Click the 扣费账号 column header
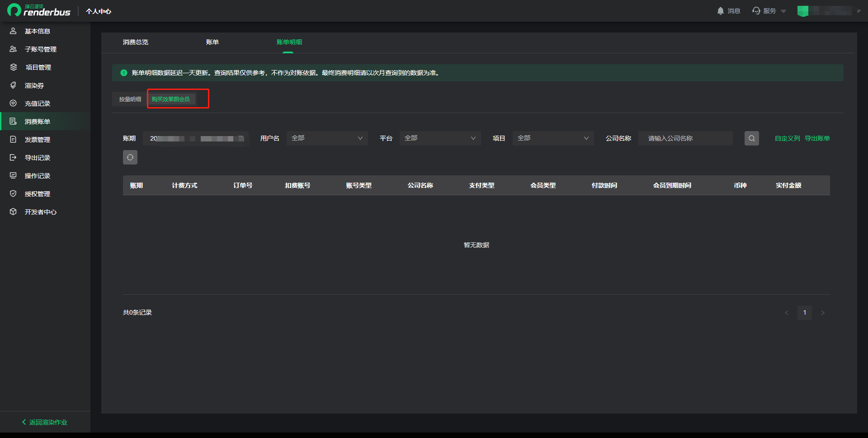 (297, 185)
